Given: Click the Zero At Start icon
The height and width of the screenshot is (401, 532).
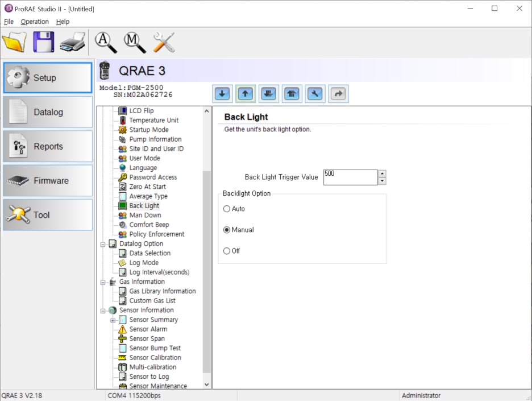Looking at the screenshot, I should (x=122, y=187).
